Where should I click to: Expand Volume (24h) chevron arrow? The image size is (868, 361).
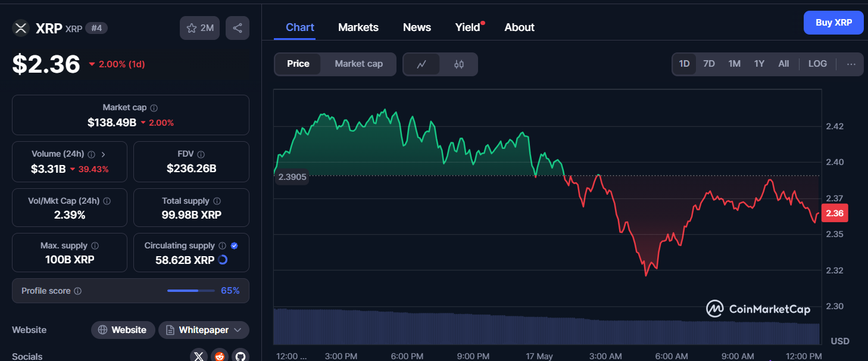103,154
